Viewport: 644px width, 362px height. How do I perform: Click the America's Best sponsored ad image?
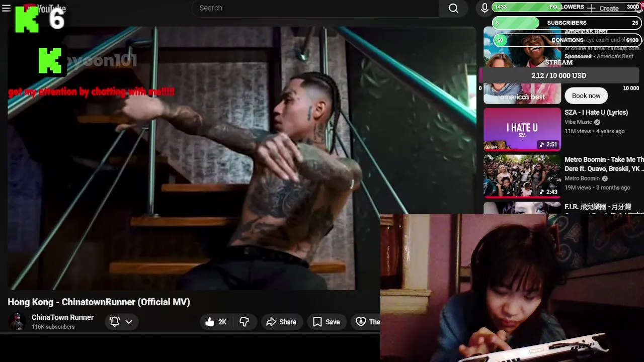coord(522,65)
